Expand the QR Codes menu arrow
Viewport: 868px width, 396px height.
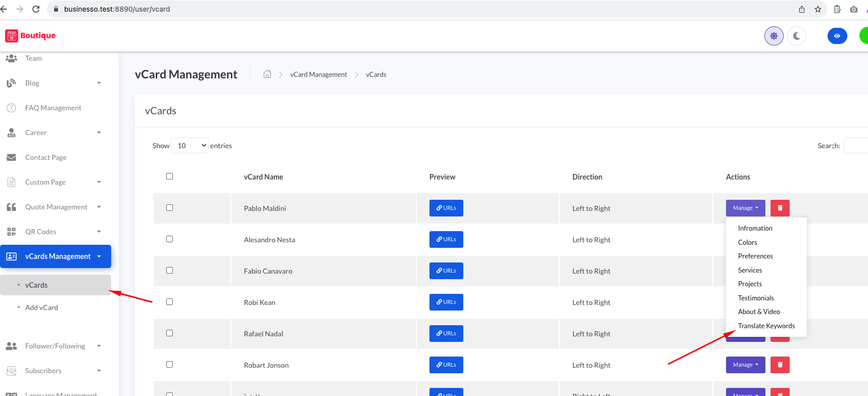[x=99, y=232]
